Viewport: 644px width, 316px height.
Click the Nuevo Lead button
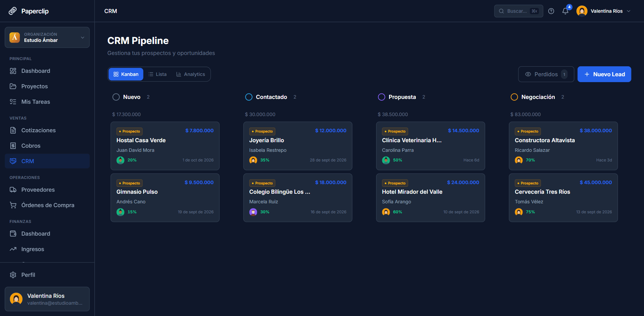[604, 74]
